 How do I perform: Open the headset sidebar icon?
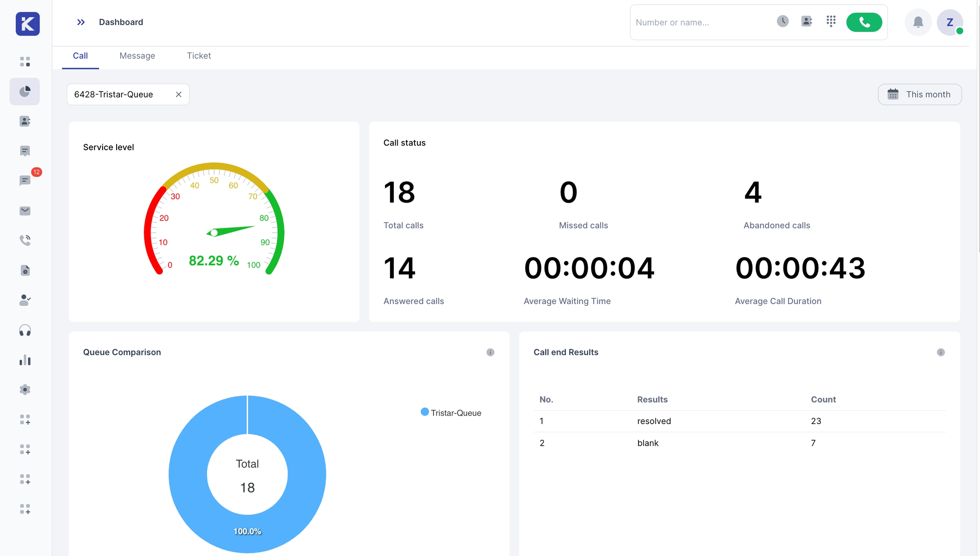[x=25, y=330]
